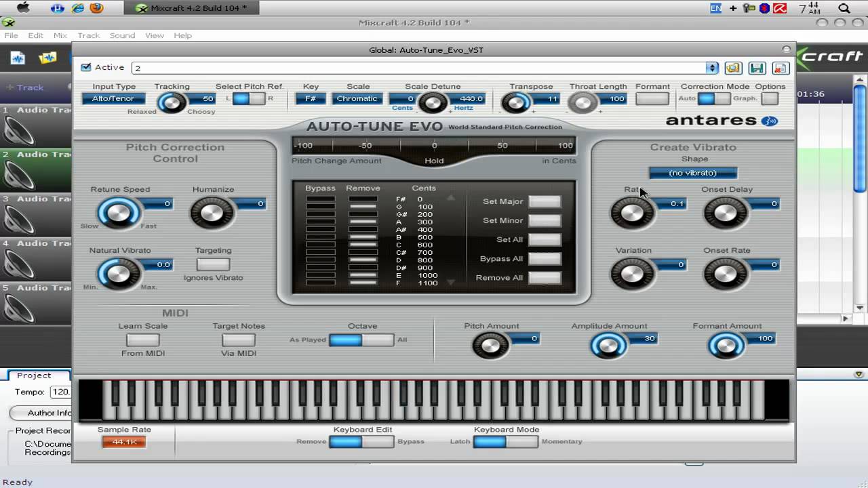The image size is (868, 488).
Task: Click the Mixcraft new project toolbar icon
Action: pos(18,58)
